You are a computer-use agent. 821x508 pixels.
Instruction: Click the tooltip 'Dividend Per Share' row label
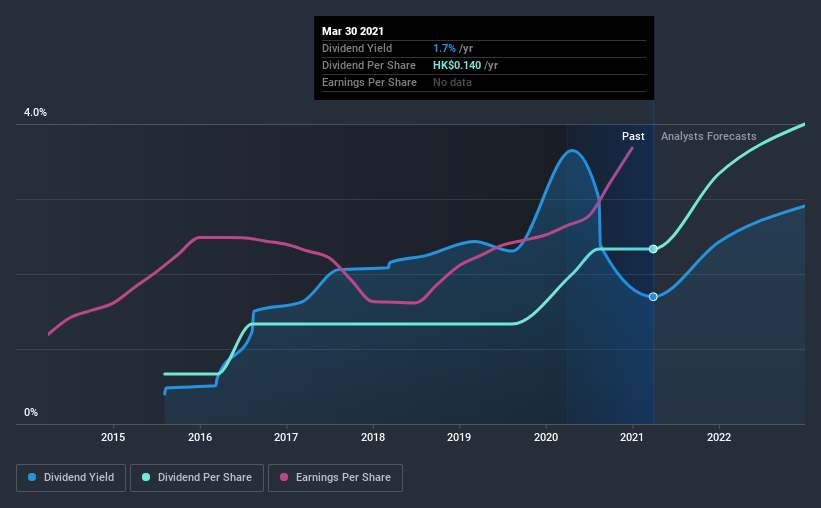[369, 65]
